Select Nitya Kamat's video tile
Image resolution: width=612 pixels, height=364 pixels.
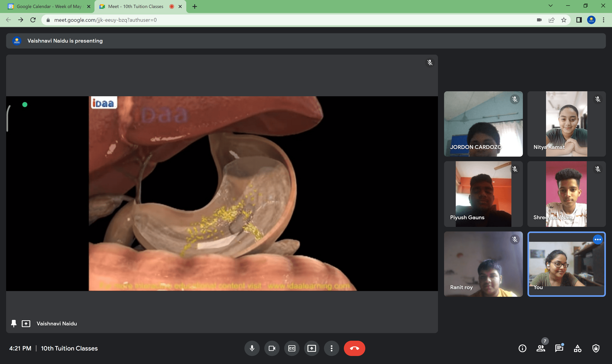click(x=566, y=124)
